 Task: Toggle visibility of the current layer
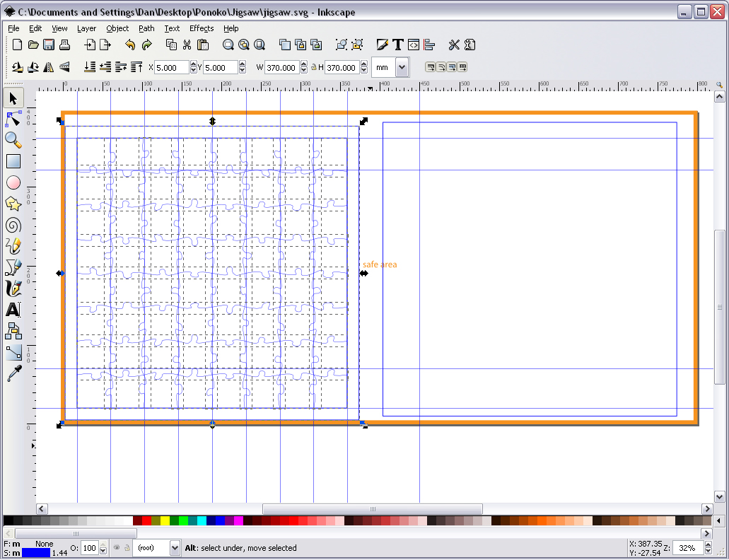pyautogui.click(x=117, y=548)
